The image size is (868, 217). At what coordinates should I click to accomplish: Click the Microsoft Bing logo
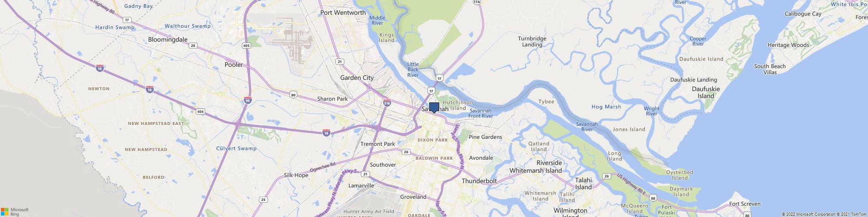(14, 211)
